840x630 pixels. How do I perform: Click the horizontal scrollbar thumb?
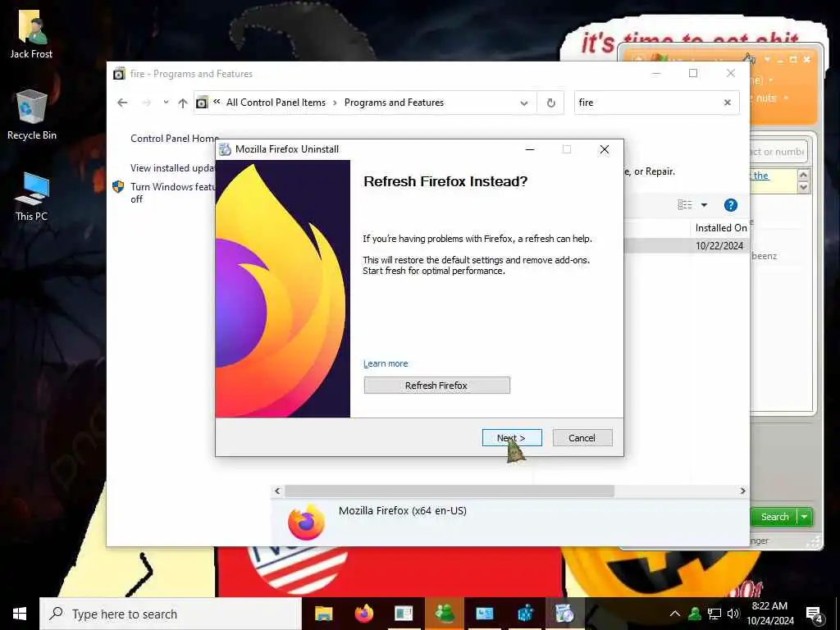pos(450,491)
